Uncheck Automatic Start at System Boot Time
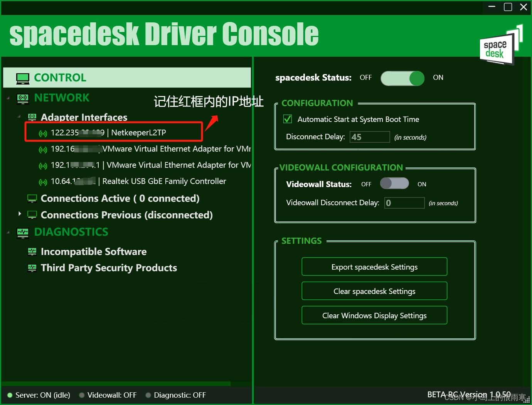Viewport: 532px width, 405px height. click(288, 119)
